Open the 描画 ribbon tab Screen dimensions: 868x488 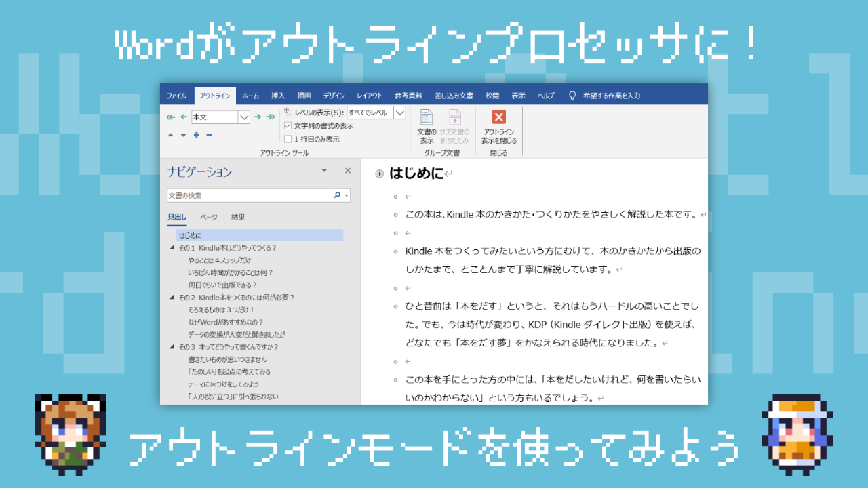click(x=304, y=96)
